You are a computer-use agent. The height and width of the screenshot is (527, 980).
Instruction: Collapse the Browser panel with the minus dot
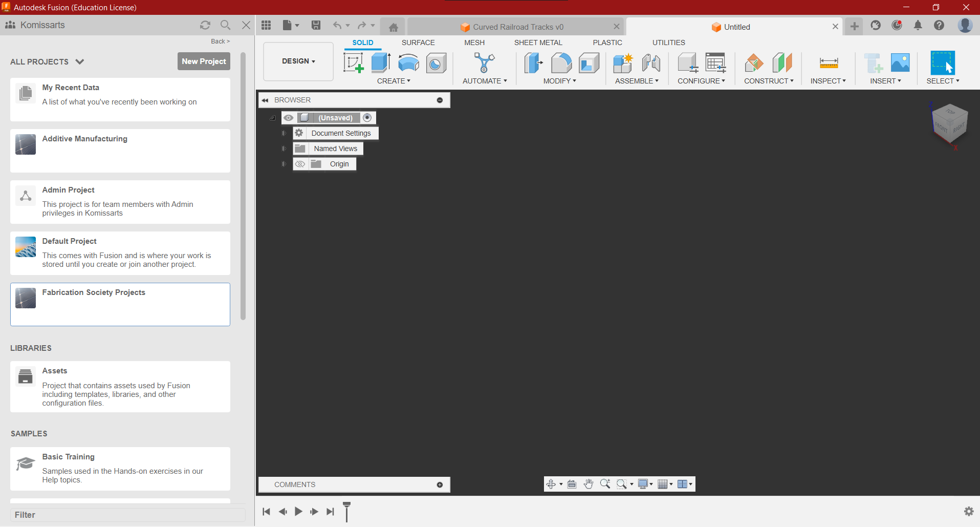(440, 100)
